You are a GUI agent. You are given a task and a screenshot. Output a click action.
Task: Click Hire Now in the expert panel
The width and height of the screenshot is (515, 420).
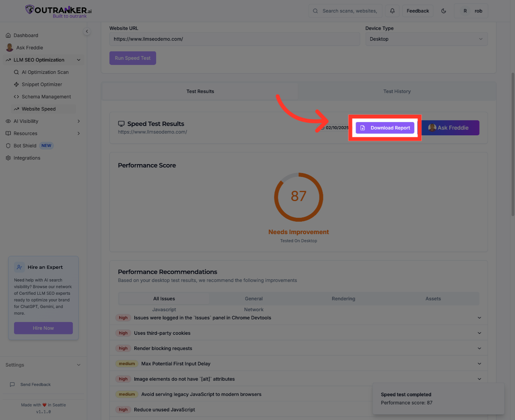coord(43,328)
